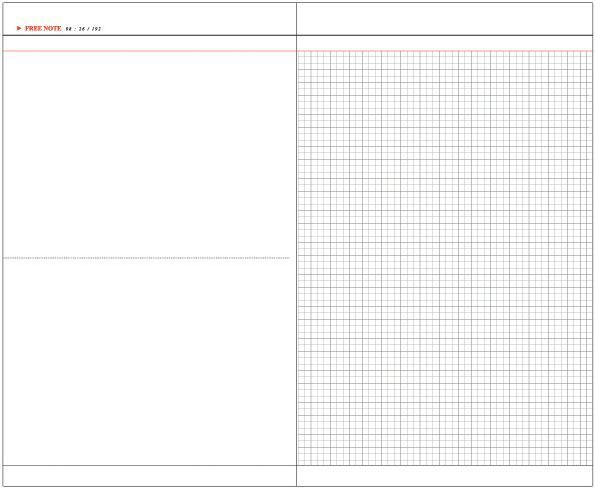Click the blank note area above dotted line
595x489 pixels.
click(x=150, y=154)
